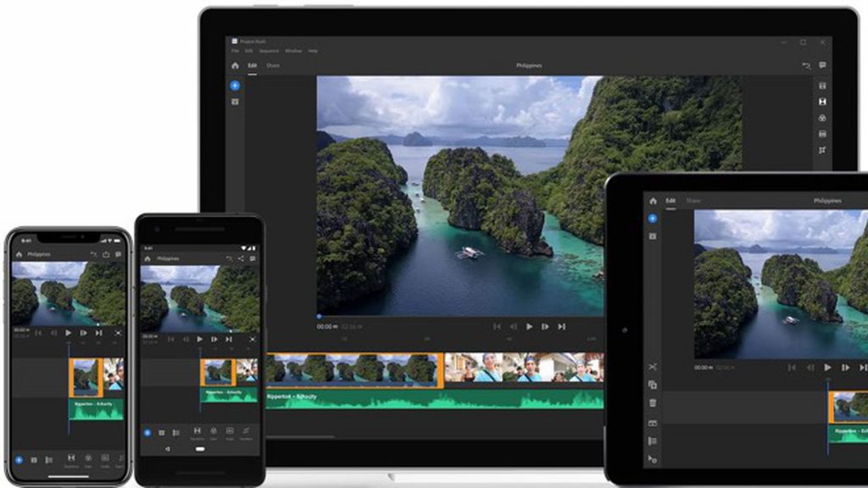Viewport: 868px width, 488px height.
Task: Open feedback comment icon on laptop
Action: (822, 65)
